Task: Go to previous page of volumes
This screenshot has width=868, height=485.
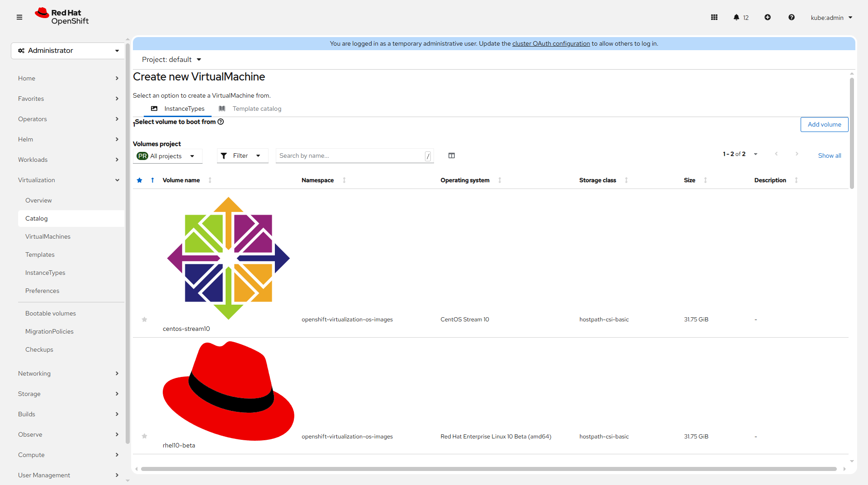Action: (776, 154)
